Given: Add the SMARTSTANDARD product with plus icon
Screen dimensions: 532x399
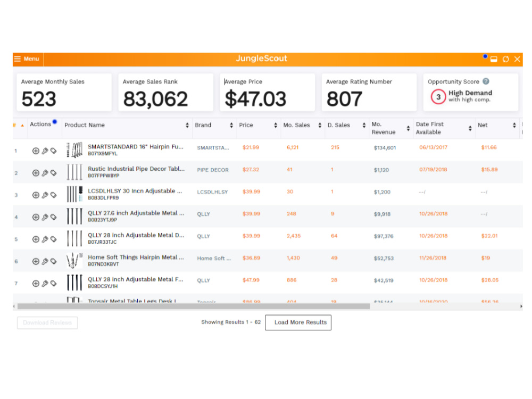Looking at the screenshot, I should pos(36,151).
